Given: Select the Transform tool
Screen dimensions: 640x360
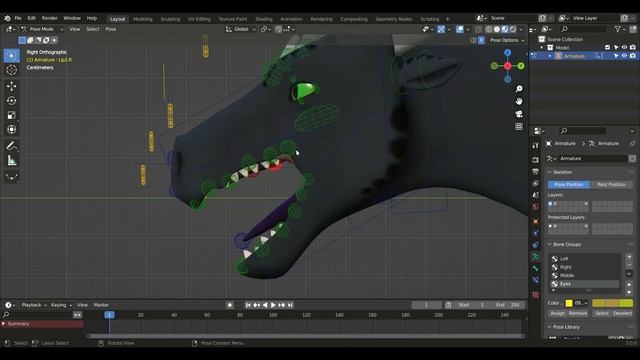Looking at the screenshot, I should 11,130.
